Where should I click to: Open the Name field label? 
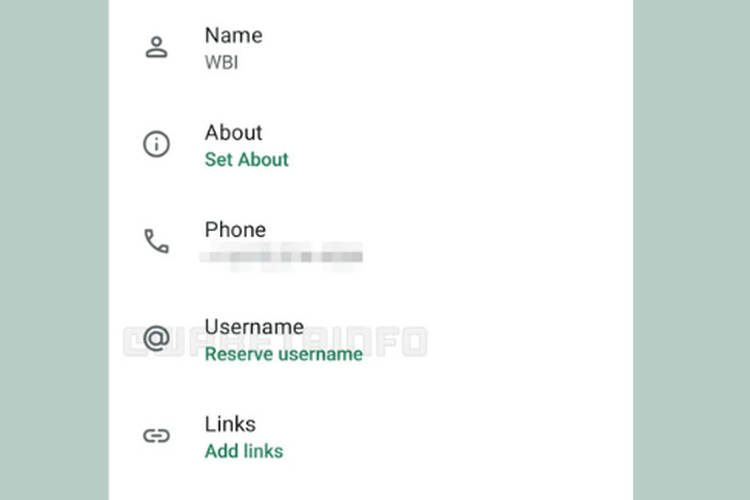(233, 35)
